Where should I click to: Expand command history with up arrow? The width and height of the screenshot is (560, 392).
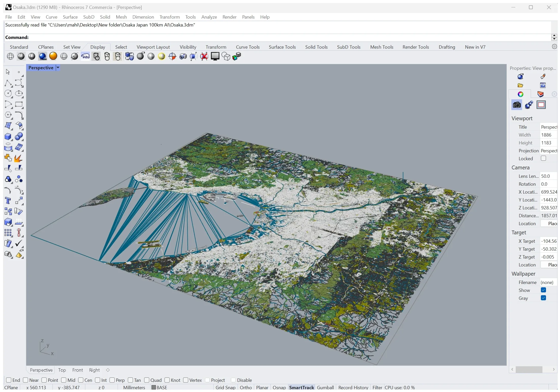[555, 36]
